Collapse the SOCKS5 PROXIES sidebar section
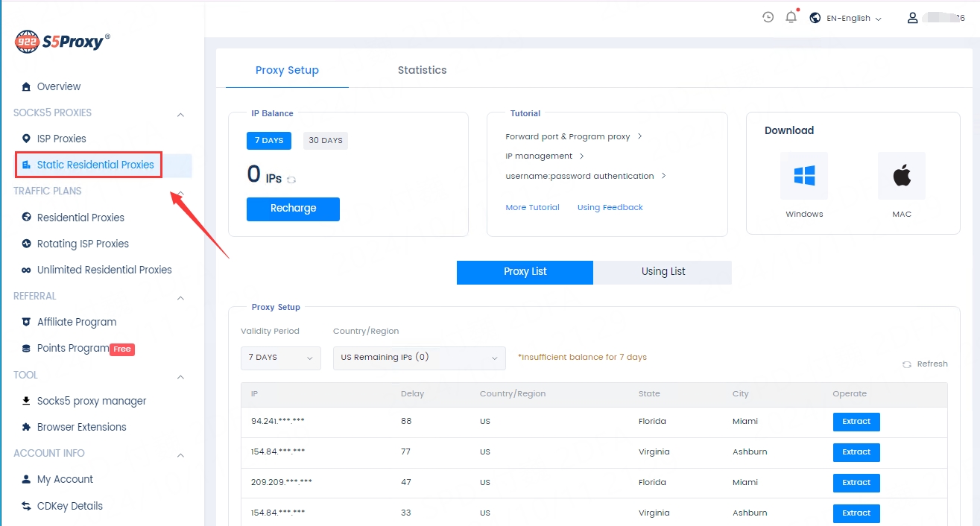This screenshot has height=526, width=980. point(180,114)
